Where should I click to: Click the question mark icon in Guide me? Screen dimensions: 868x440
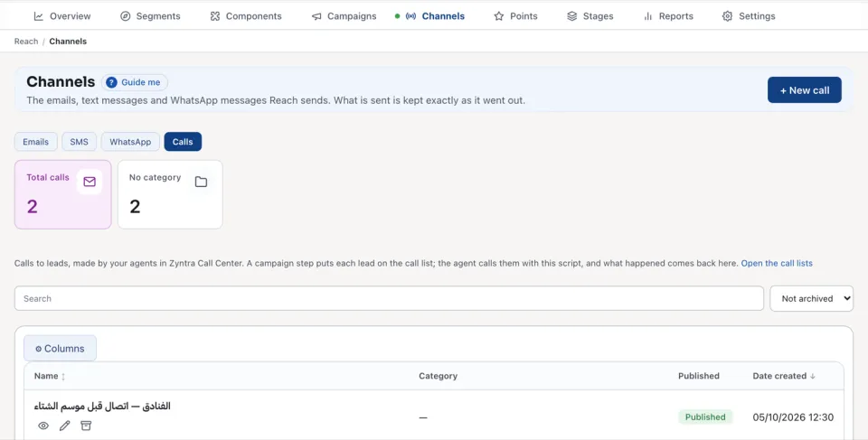point(111,82)
